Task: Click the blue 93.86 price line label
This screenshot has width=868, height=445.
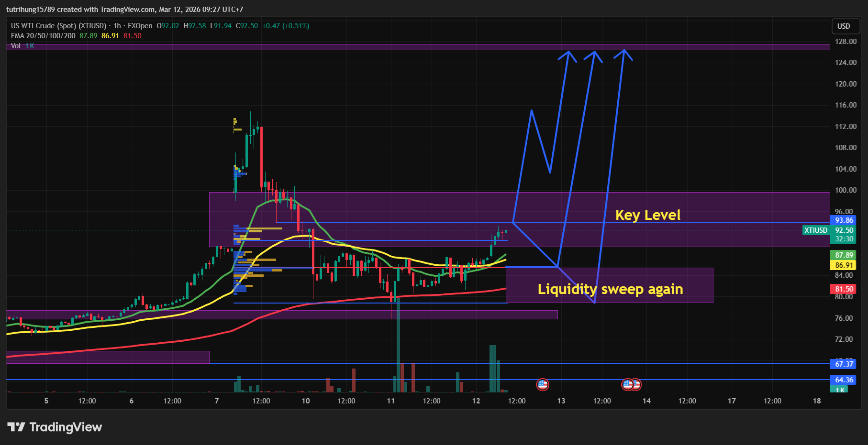Action: point(844,220)
